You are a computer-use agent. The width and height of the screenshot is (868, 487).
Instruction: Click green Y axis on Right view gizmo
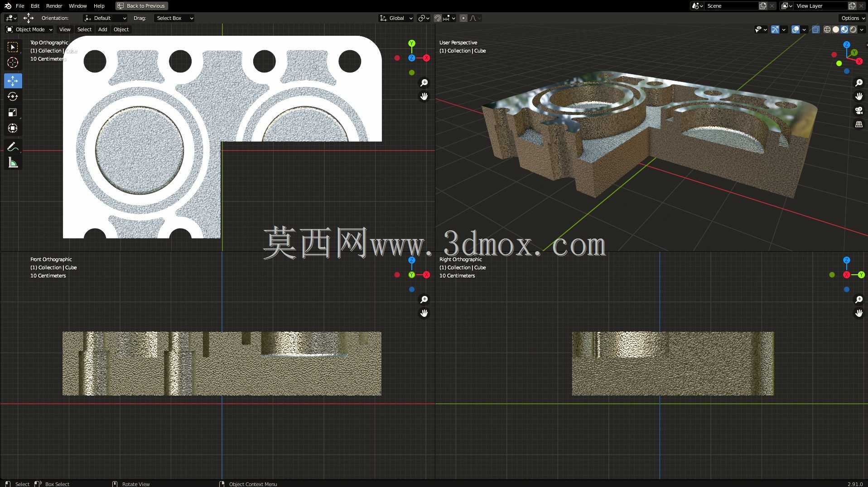click(x=861, y=275)
